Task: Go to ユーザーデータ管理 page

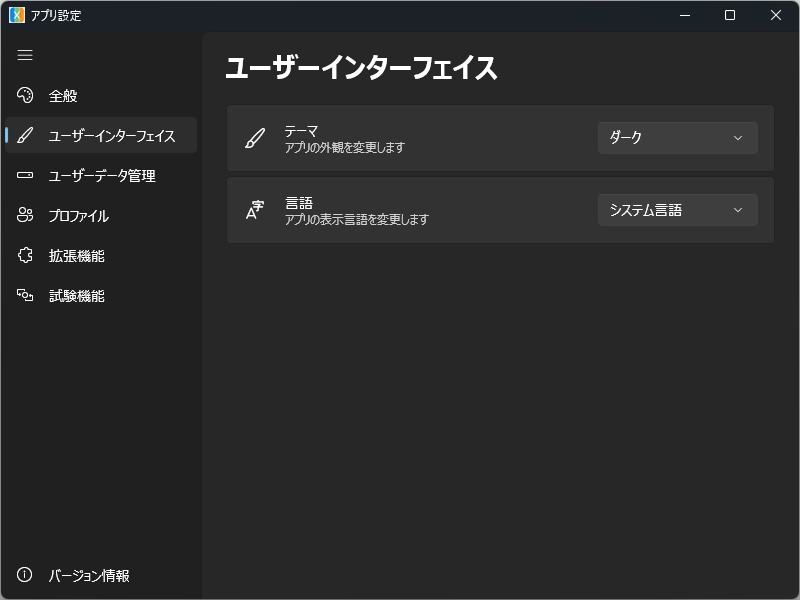Action: click(x=101, y=175)
